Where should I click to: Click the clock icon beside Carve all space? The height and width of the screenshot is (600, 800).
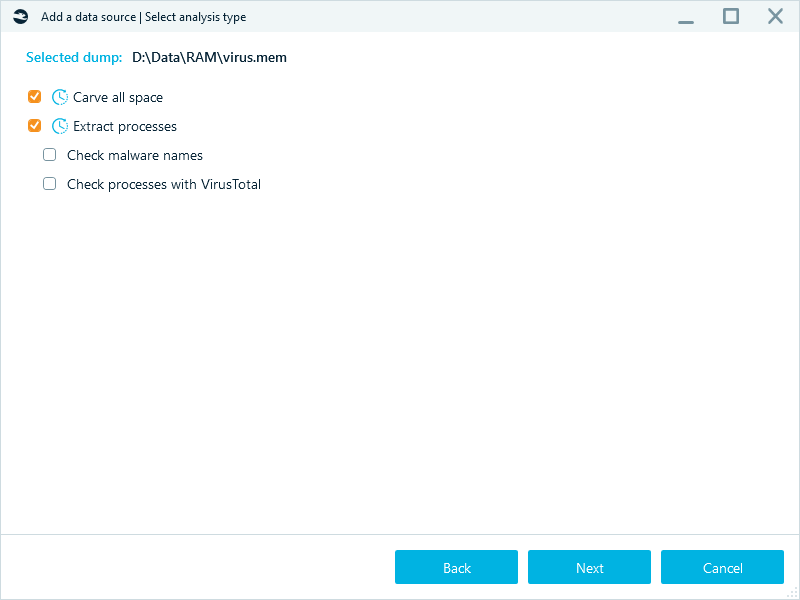(x=60, y=97)
